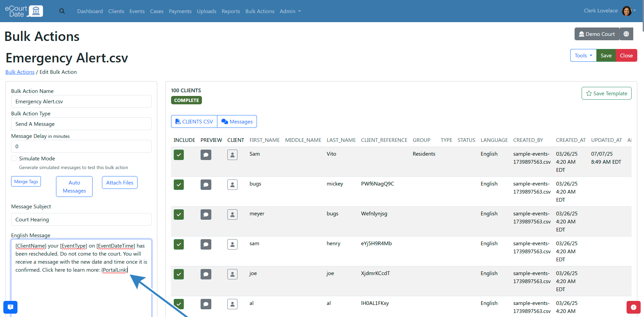Screen dimensions: 644x317
Task: Click the Clerk Lovelace avatar
Action: [x=627, y=11]
